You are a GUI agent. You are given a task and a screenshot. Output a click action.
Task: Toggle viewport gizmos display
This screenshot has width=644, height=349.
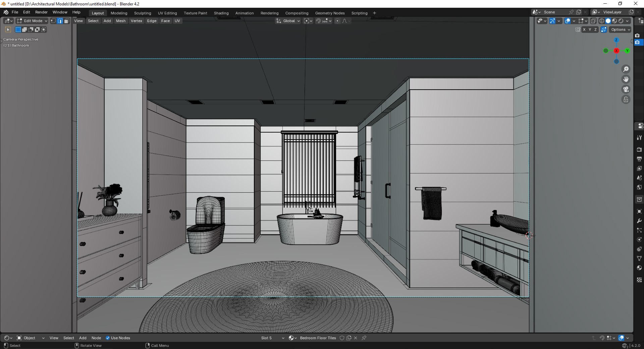[x=552, y=21]
